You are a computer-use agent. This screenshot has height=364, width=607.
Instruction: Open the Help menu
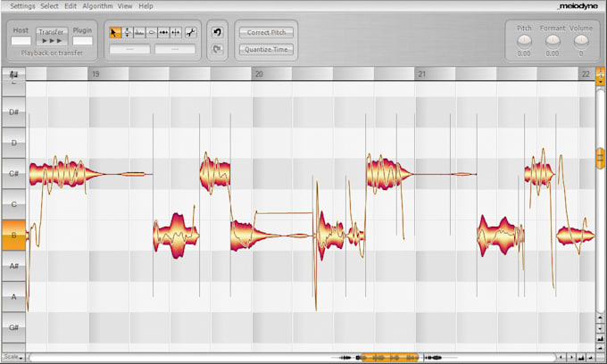146,6
